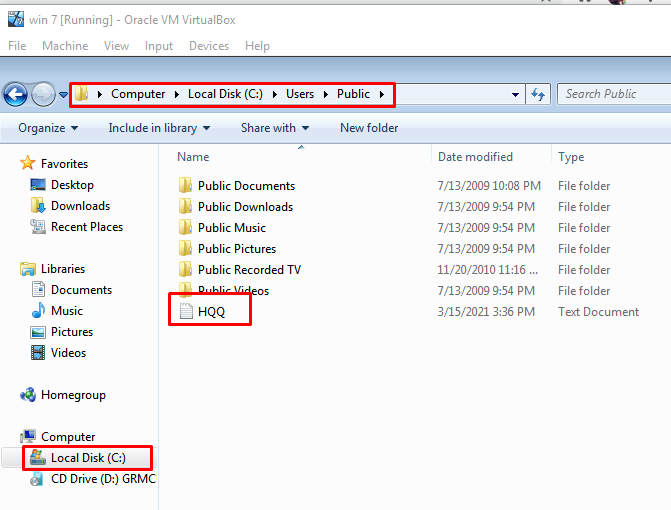The width and height of the screenshot is (671, 510).
Task: Open the Devices menu
Action: point(208,46)
